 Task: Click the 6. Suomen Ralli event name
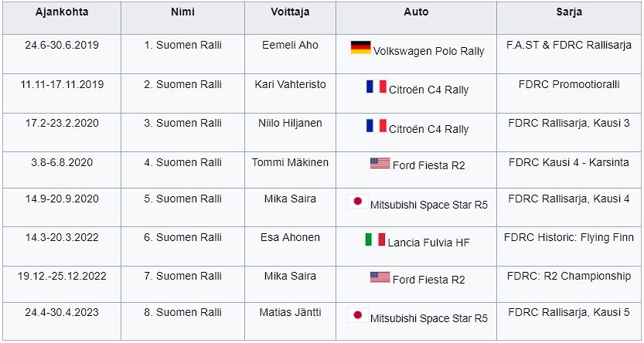182,237
